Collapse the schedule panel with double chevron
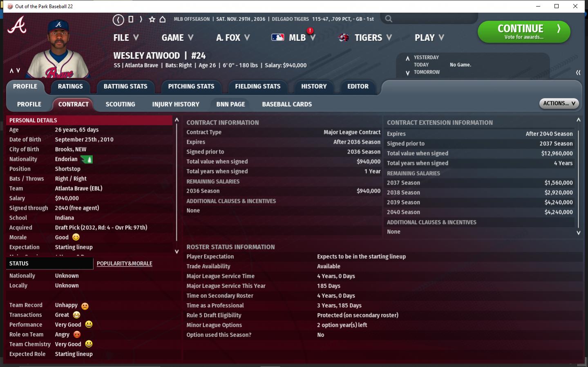This screenshot has width=588, height=367. coord(578,73)
